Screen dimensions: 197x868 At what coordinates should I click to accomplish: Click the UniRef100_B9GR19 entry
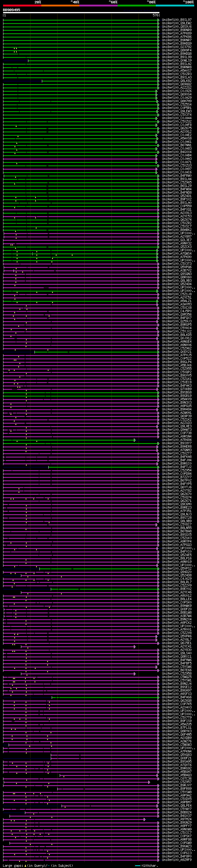[x=177, y=396]
